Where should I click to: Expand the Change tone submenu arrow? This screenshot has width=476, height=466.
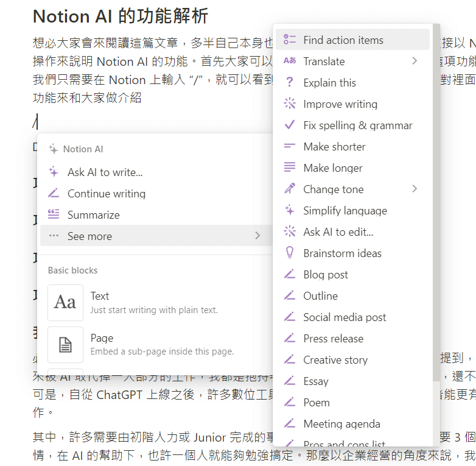[x=415, y=189]
